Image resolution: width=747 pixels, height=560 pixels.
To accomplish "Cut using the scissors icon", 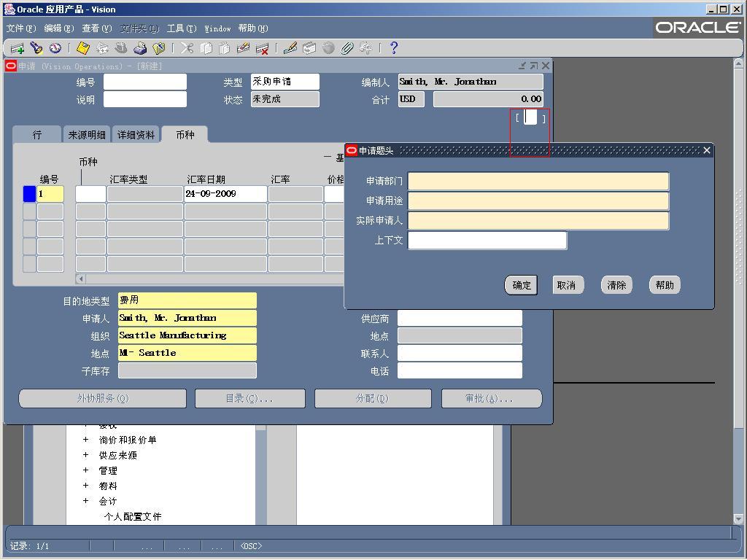I will (x=187, y=48).
